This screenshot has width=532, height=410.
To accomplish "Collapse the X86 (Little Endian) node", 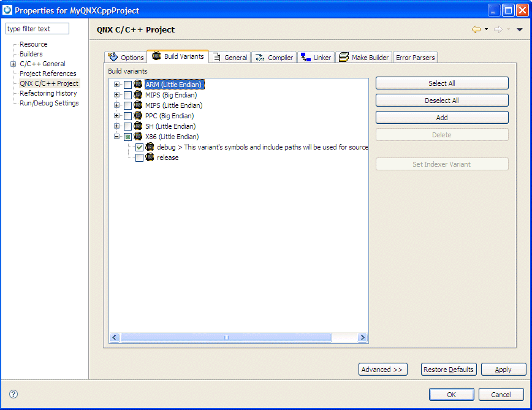I will (116, 136).
